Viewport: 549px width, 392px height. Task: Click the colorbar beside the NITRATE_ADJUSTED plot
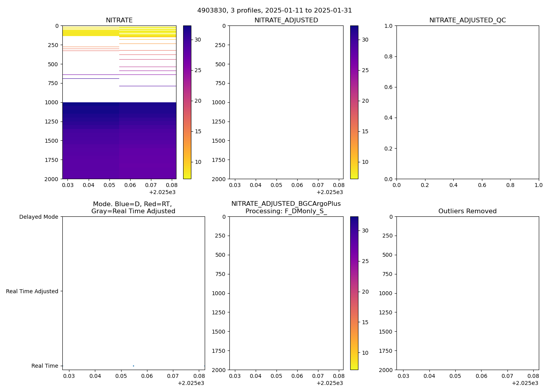pos(354,102)
